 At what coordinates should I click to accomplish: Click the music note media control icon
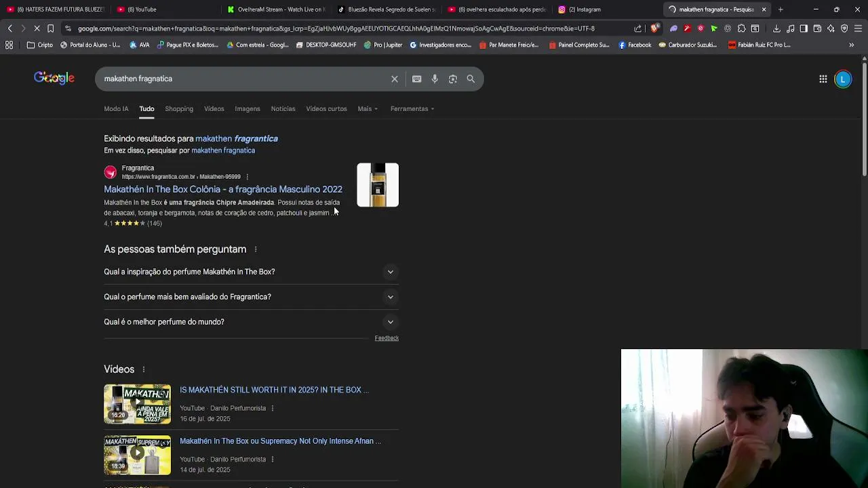coord(790,28)
